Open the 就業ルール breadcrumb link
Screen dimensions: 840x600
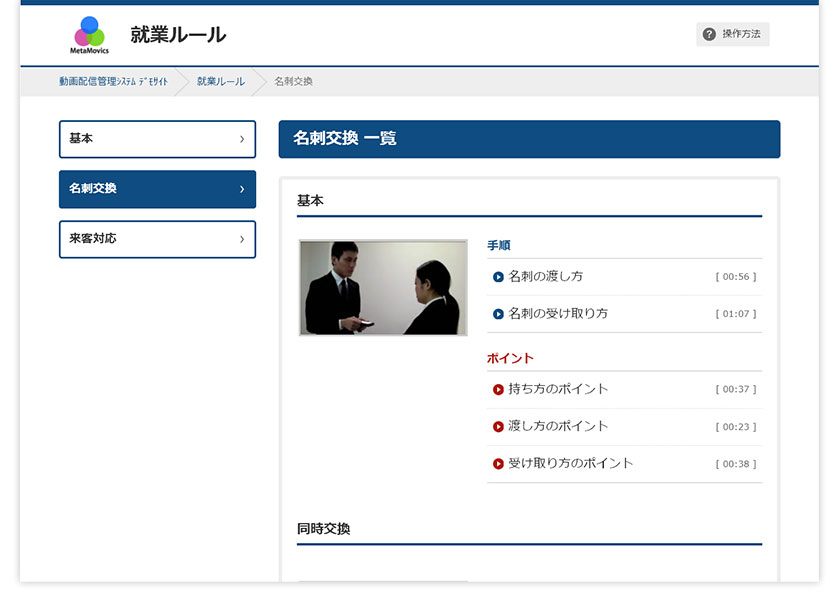(x=221, y=81)
